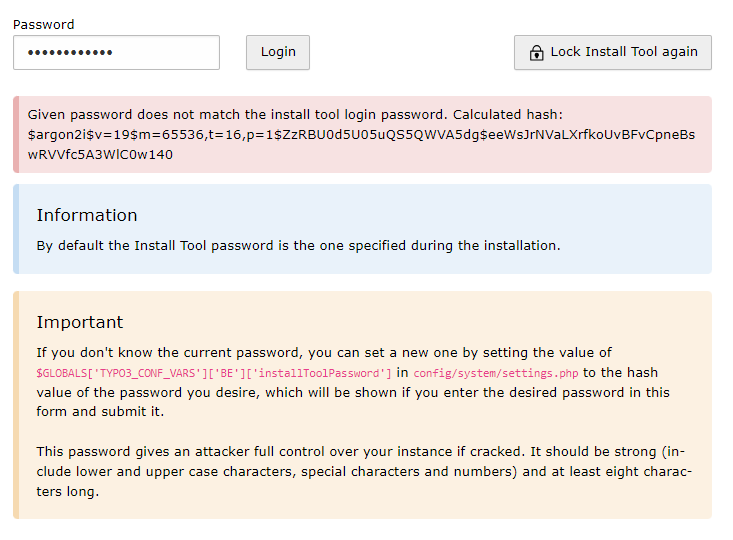
Task: Click the Information heading
Action: tap(87, 215)
